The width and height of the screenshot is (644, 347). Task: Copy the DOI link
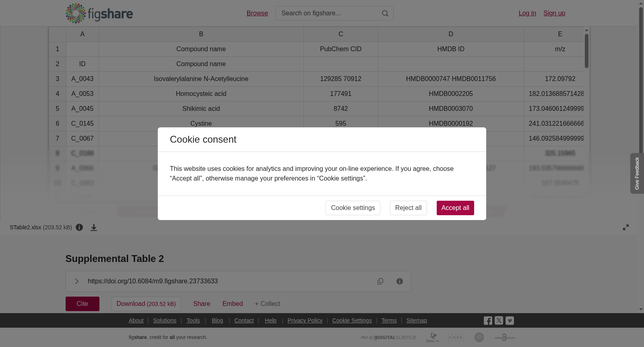[380, 281]
